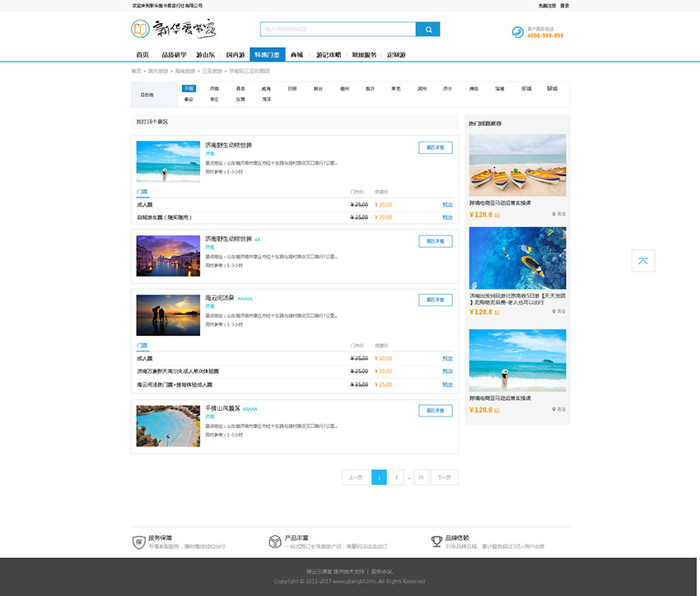Image resolution: width=700 pixels, height=596 pixels.
Task: Choose 泰安 in the destination filter
Action: tap(189, 99)
